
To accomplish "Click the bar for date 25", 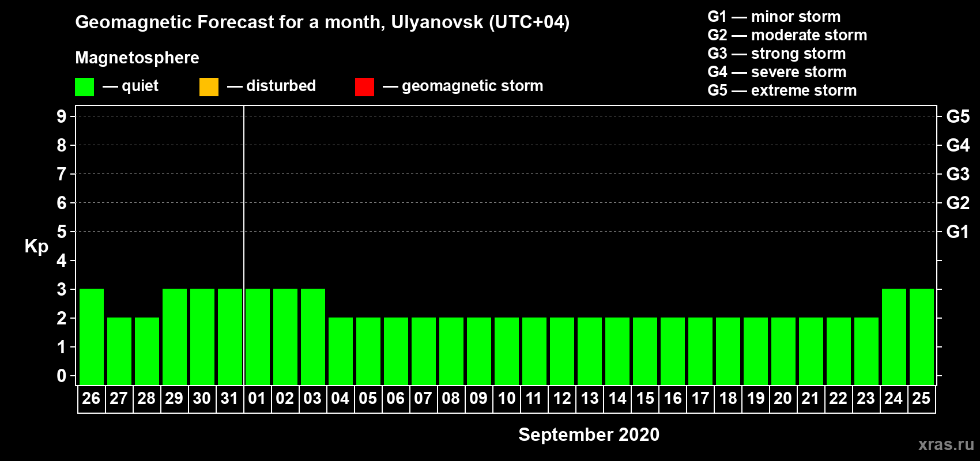I will [922, 337].
